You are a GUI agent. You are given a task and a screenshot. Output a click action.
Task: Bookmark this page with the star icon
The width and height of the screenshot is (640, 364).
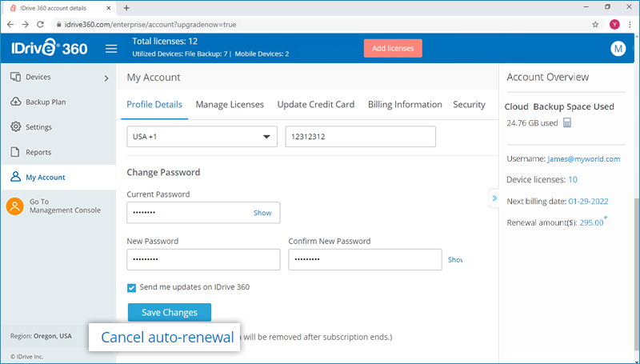pos(595,25)
